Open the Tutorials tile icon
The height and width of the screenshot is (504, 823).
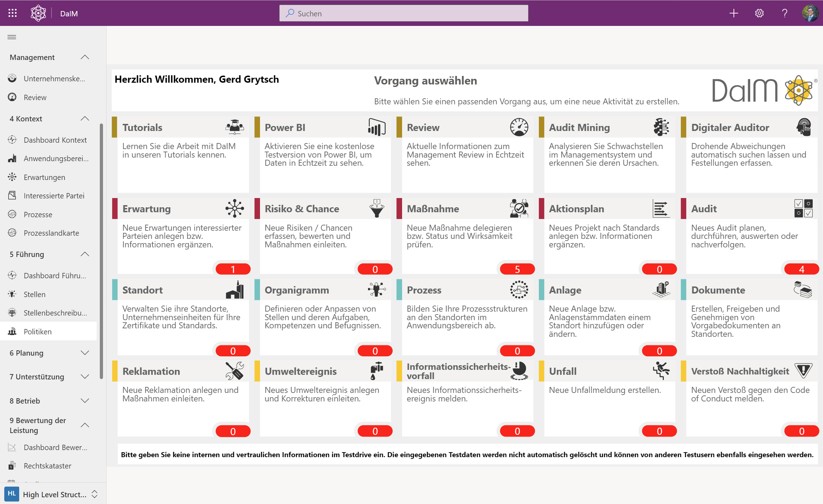[235, 127]
